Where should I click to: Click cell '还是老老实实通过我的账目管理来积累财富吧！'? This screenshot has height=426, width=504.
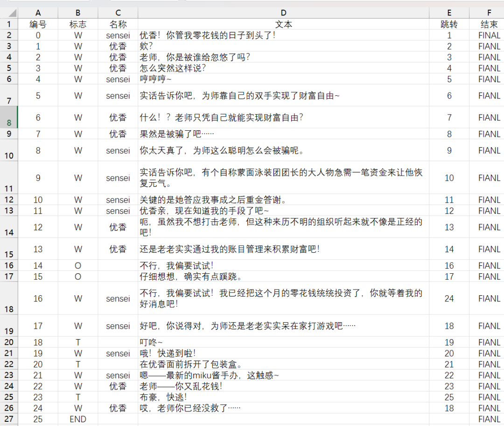(284, 248)
